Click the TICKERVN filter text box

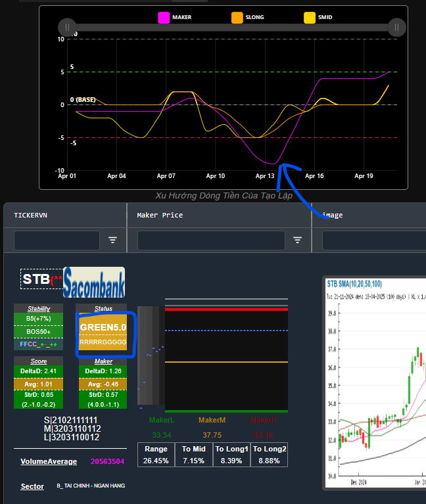coord(57,241)
